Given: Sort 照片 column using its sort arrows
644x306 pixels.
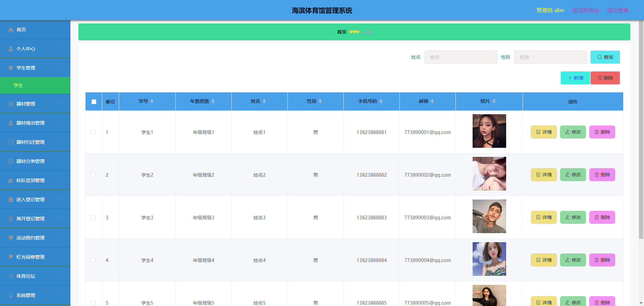Looking at the screenshot, I should pyautogui.click(x=494, y=101).
